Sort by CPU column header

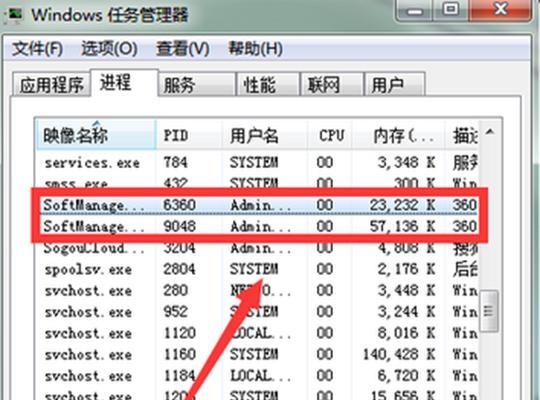pos(329,135)
